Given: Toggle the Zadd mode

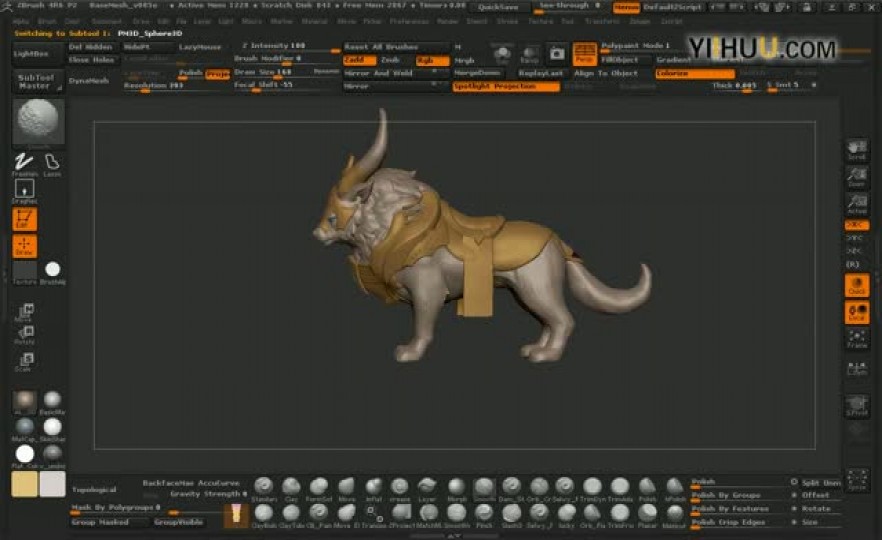Looking at the screenshot, I should [x=359, y=60].
